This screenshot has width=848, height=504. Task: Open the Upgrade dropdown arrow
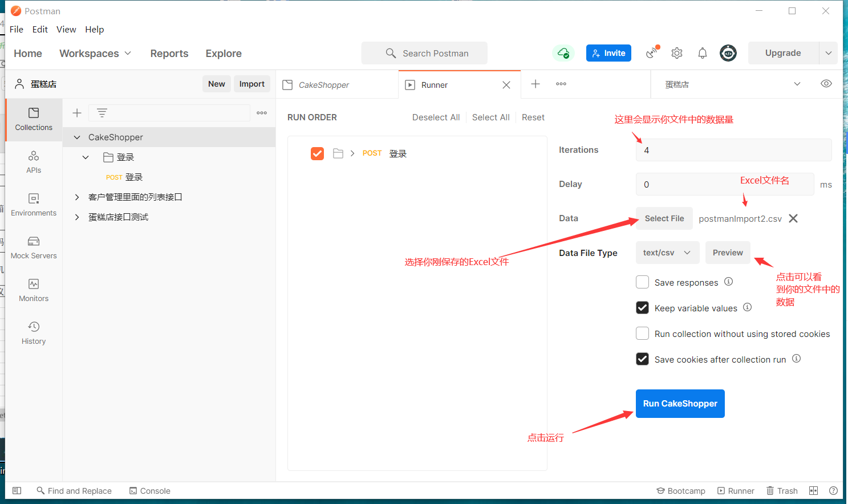828,53
